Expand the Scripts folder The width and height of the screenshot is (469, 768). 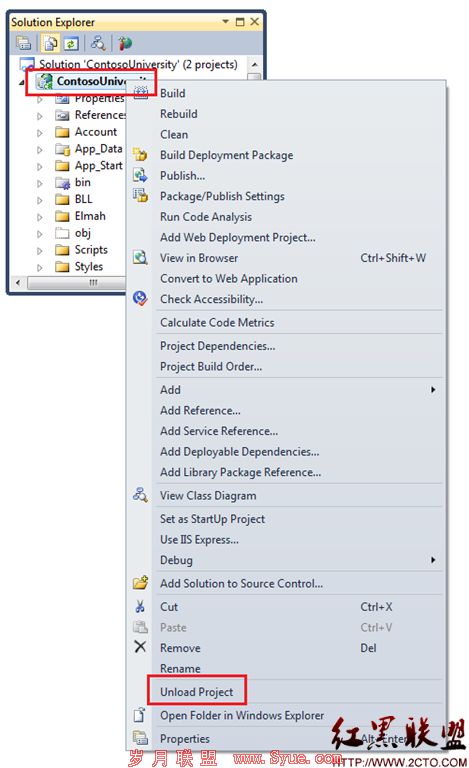(40, 251)
